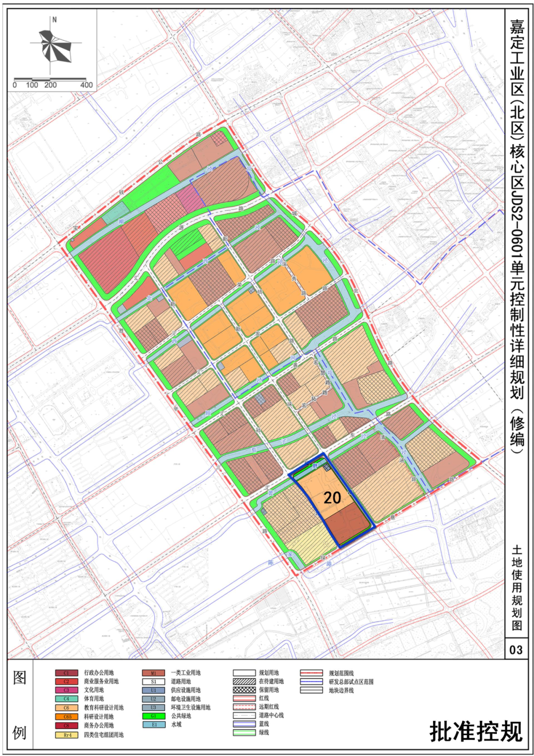The width and height of the screenshot is (534, 756).
Task: Click the north arrow compass rose
Action: [x=54, y=45]
